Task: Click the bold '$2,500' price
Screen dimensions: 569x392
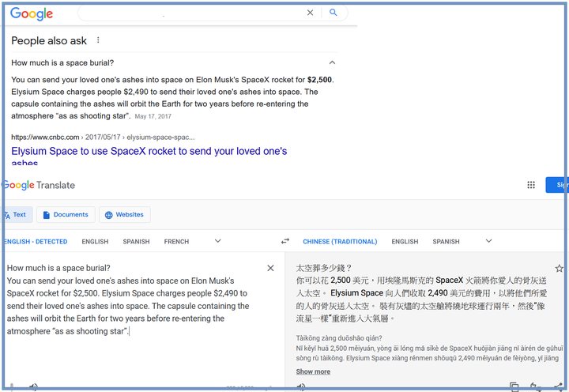Action: [x=319, y=80]
